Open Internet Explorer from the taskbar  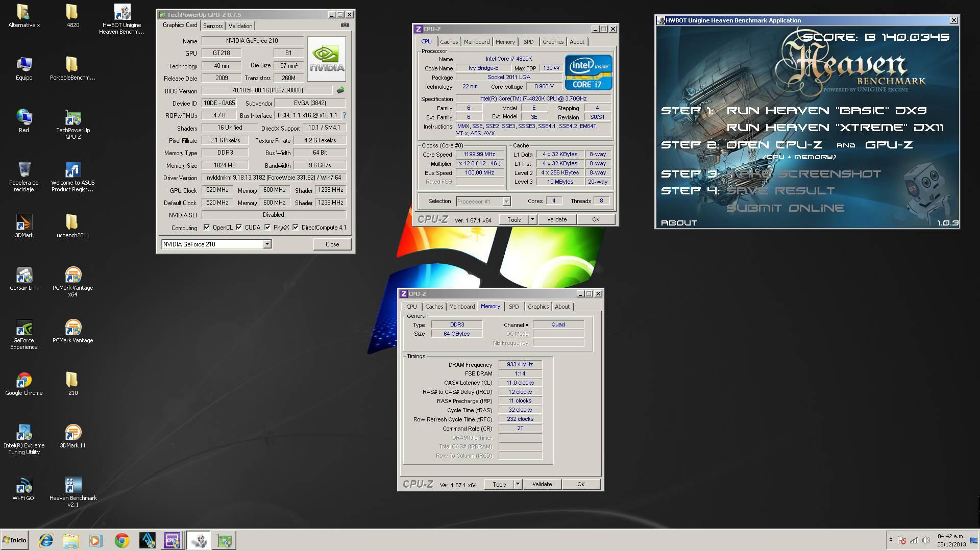(46, 540)
